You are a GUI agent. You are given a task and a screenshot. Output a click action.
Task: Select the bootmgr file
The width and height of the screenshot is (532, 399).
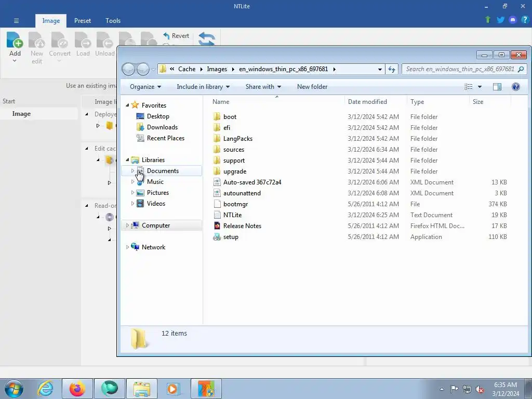click(x=235, y=204)
